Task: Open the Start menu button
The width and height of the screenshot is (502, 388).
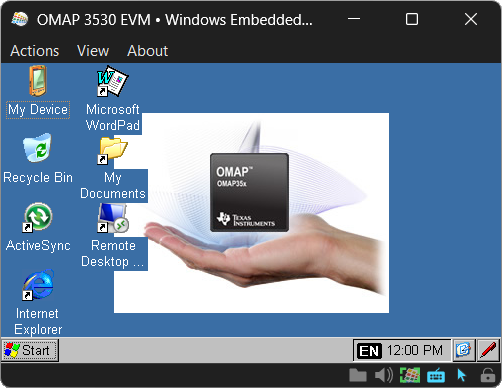Action: tap(30, 350)
